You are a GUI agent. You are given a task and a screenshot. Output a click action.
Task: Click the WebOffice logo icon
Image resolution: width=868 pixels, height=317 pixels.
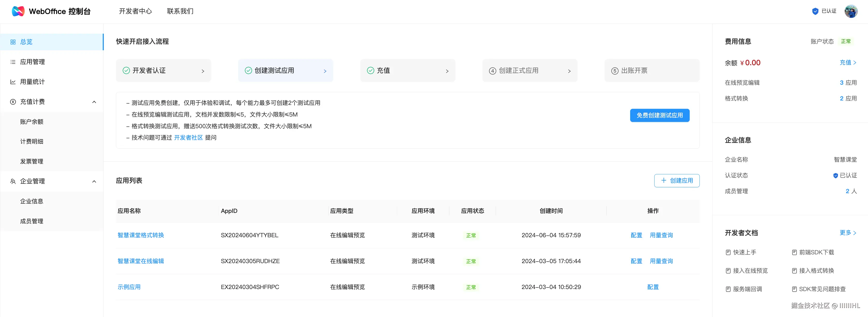coord(18,11)
